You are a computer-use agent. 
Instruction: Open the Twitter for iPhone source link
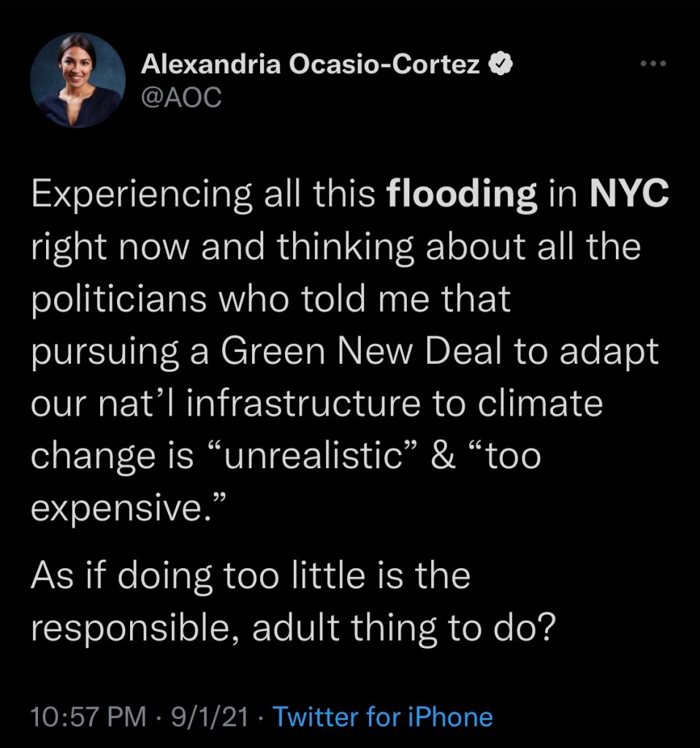[383, 717]
